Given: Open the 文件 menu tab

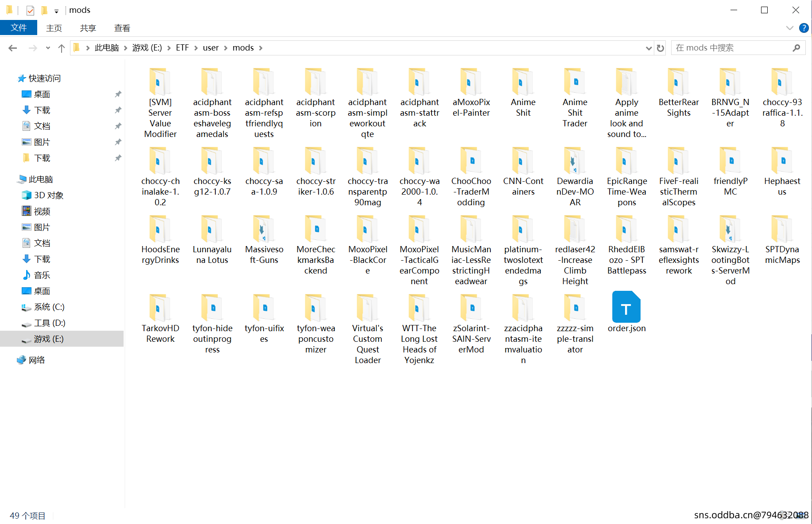Looking at the screenshot, I should 19,28.
